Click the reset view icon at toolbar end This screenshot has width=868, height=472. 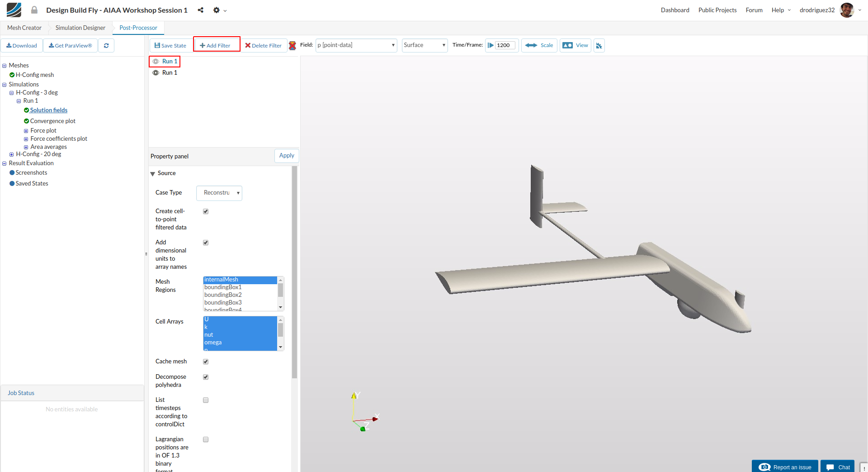click(x=599, y=46)
